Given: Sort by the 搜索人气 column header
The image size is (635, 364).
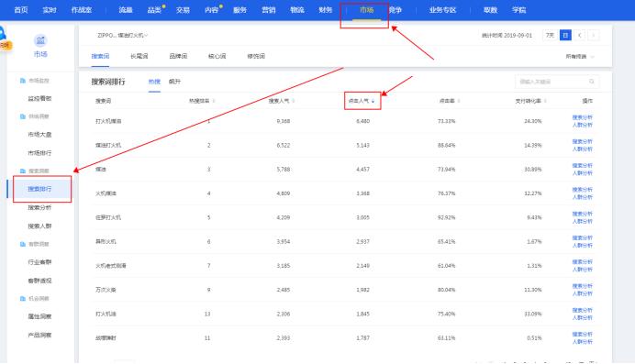Looking at the screenshot, I should point(282,101).
